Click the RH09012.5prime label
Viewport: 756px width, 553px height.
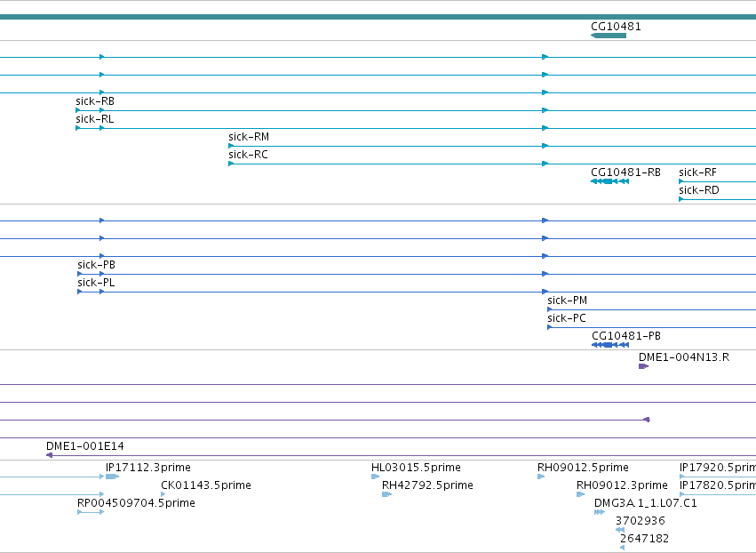pyautogui.click(x=584, y=468)
